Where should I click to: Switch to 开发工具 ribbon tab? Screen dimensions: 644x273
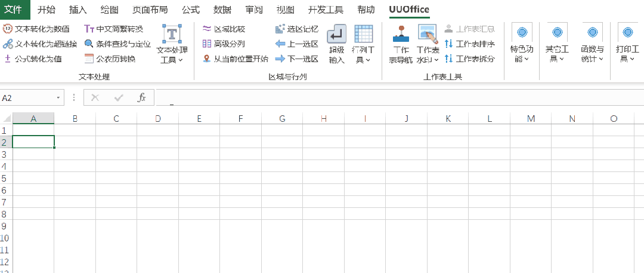click(x=326, y=10)
